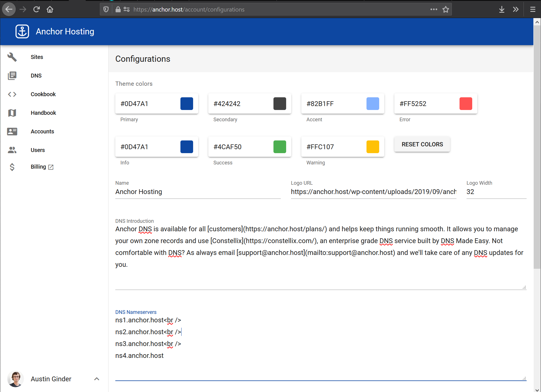The height and width of the screenshot is (392, 541).
Task: Pick the Error color red swatch
Action: 466,103
